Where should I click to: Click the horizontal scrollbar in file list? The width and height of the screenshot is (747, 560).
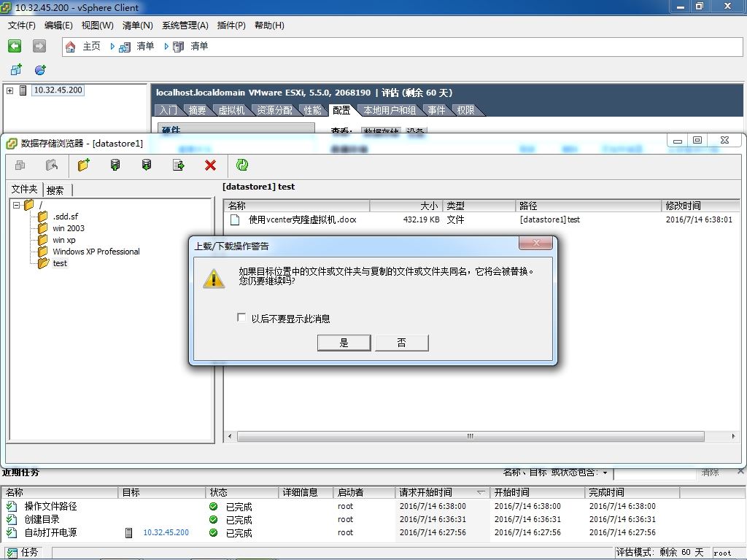pos(471,436)
